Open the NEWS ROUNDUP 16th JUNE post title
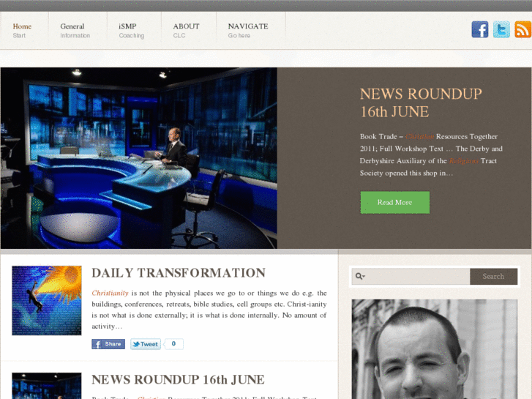This screenshot has height=399, width=532. [178, 380]
